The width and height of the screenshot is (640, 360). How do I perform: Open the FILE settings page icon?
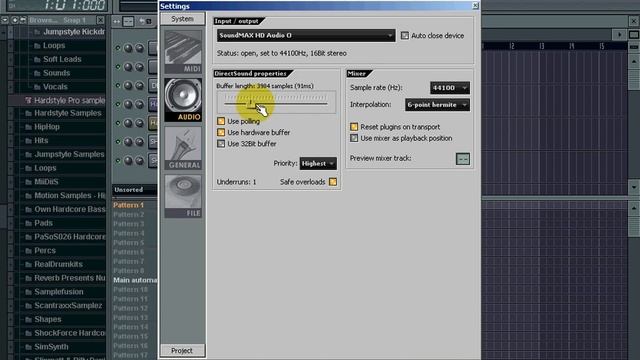click(183, 196)
